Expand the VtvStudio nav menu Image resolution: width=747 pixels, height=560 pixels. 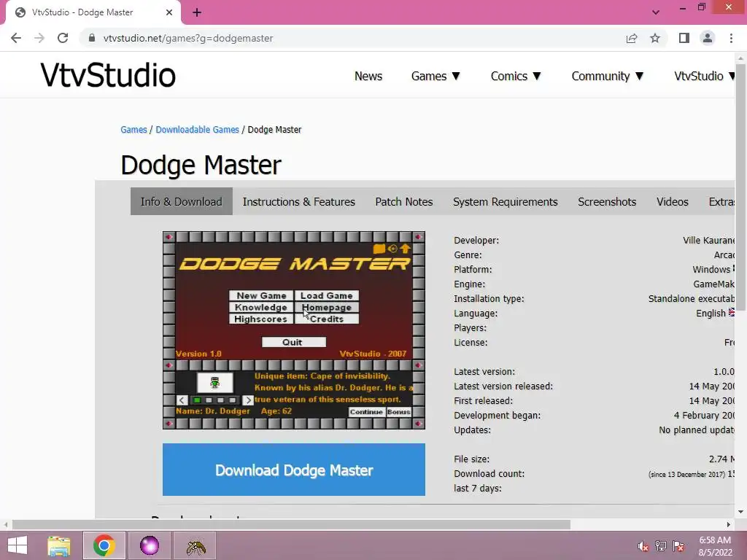704,76
